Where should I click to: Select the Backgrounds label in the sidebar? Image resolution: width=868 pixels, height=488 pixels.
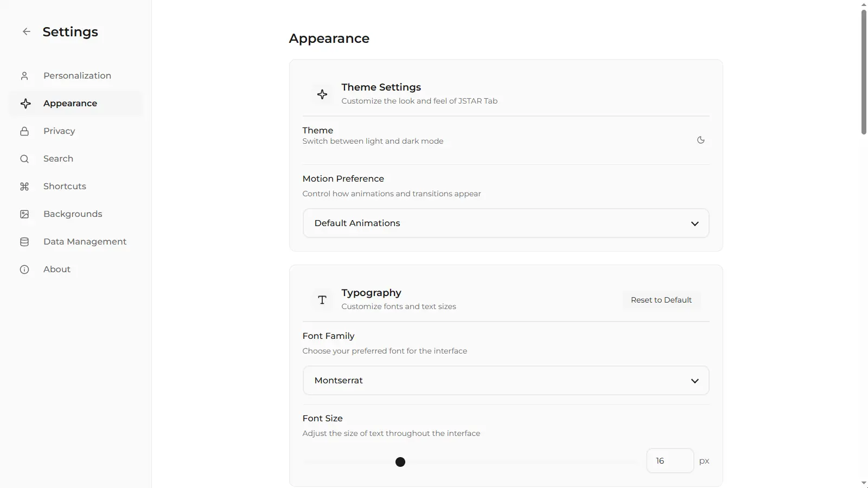click(x=73, y=214)
